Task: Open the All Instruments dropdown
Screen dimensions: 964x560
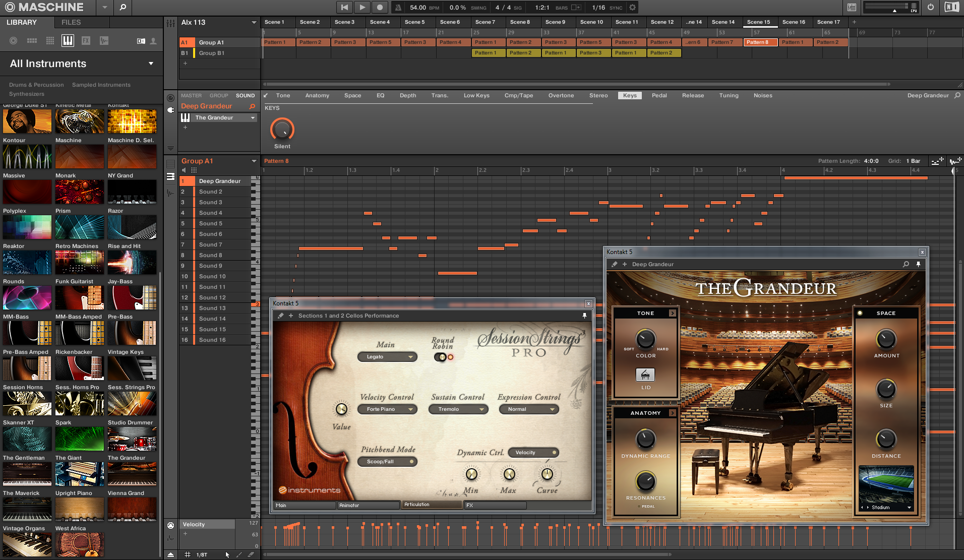Action: click(x=151, y=64)
